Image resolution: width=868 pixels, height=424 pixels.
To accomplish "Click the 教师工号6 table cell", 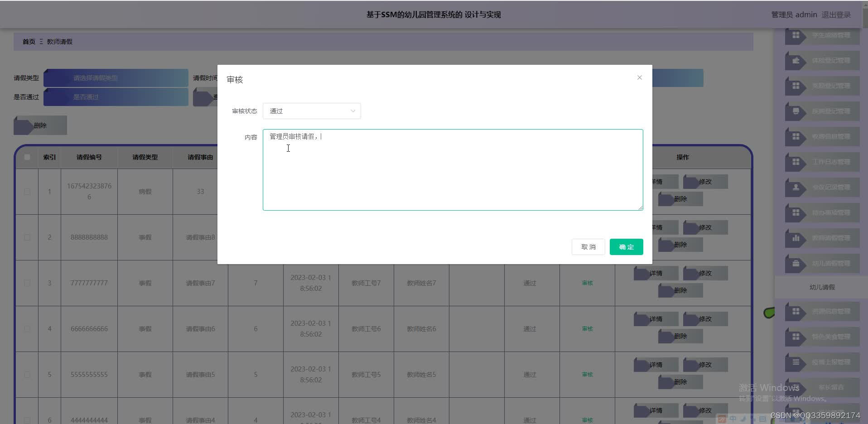I will point(366,329).
